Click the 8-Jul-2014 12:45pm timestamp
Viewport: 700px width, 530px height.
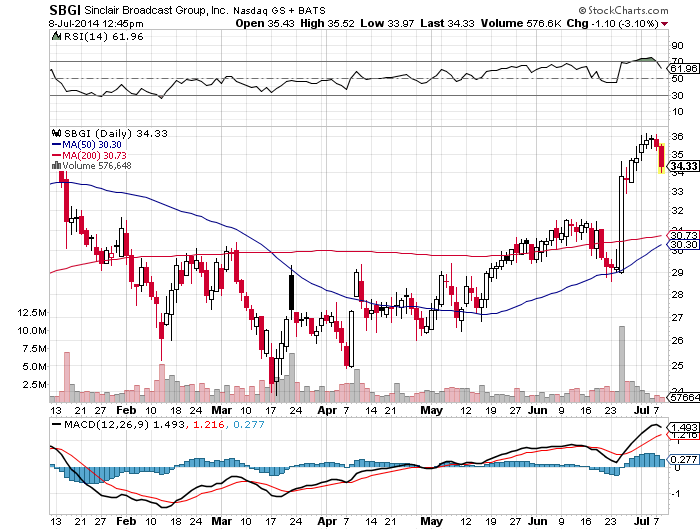click(x=96, y=24)
